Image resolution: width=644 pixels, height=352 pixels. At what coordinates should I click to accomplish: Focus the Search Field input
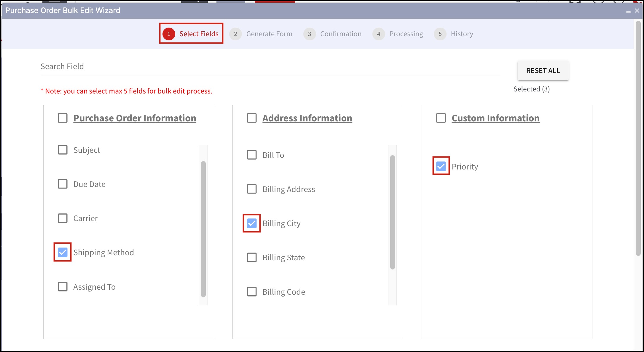[270, 66]
